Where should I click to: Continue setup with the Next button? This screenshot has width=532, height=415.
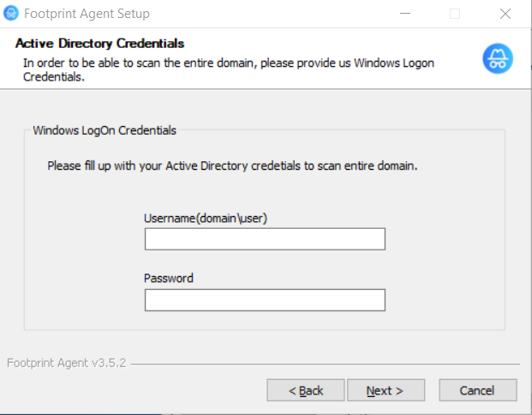click(x=386, y=390)
